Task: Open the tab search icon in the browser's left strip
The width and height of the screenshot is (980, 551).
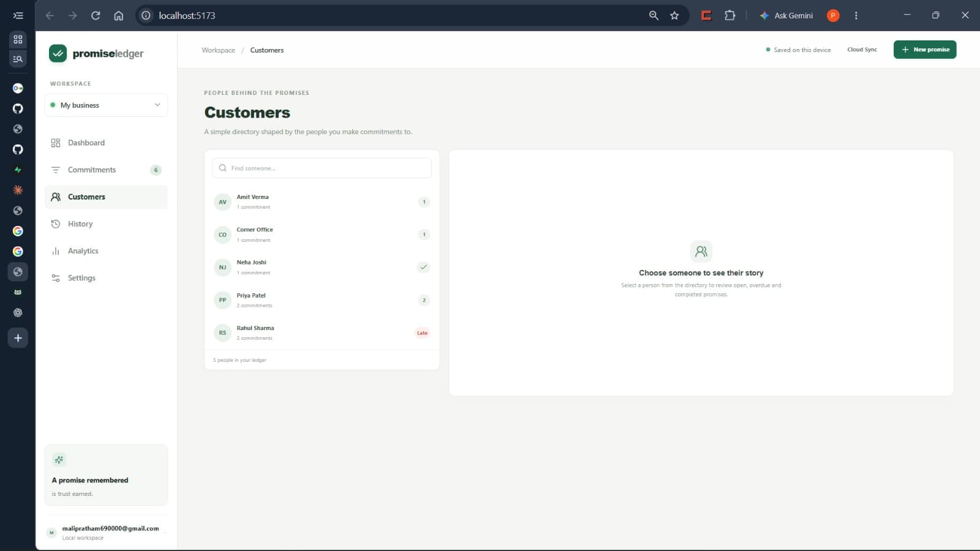Action: pos(18,59)
